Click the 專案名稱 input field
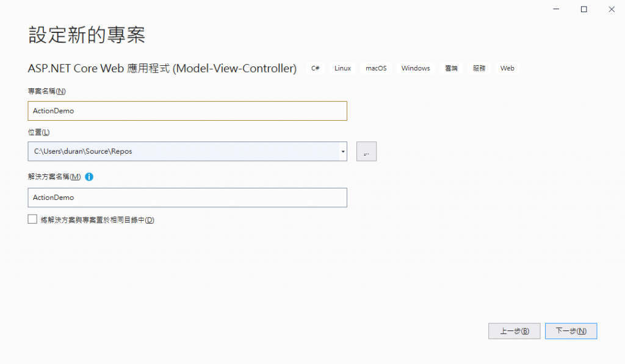The width and height of the screenshot is (625, 364). click(x=187, y=111)
